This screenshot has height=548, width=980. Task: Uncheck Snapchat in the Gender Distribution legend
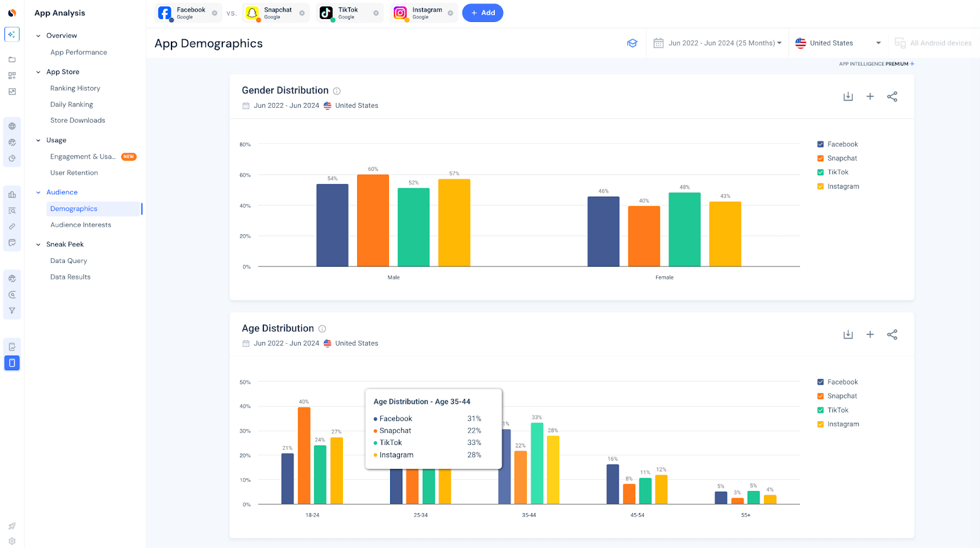[821, 158]
